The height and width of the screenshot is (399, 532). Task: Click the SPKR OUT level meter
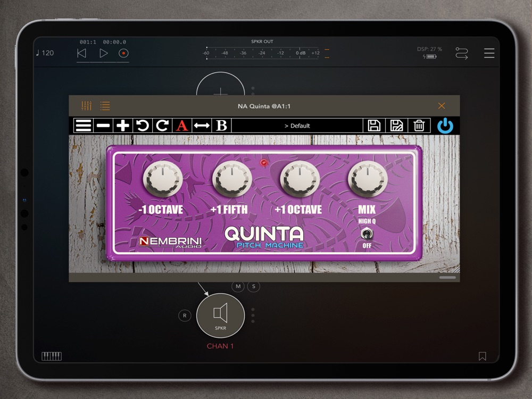click(x=263, y=53)
